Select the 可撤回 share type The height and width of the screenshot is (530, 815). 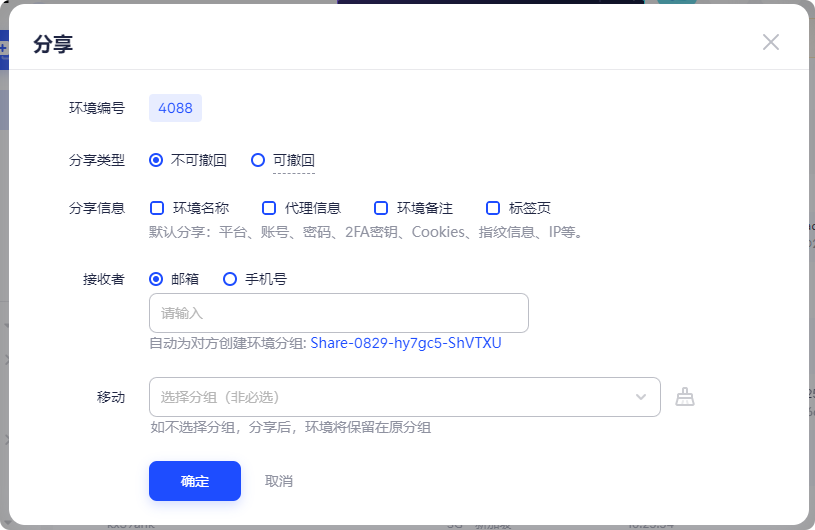[283, 160]
